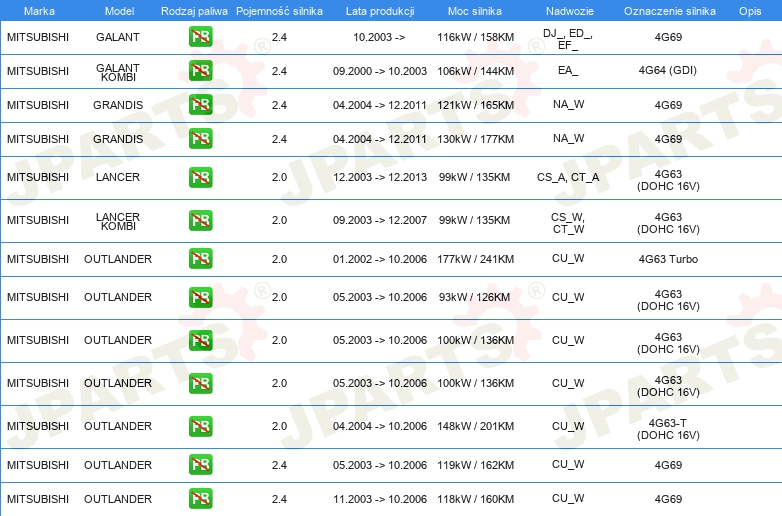Click fuel icon in OUTLANDER 148kW / 201KM row
782x516 pixels.
click(200, 426)
